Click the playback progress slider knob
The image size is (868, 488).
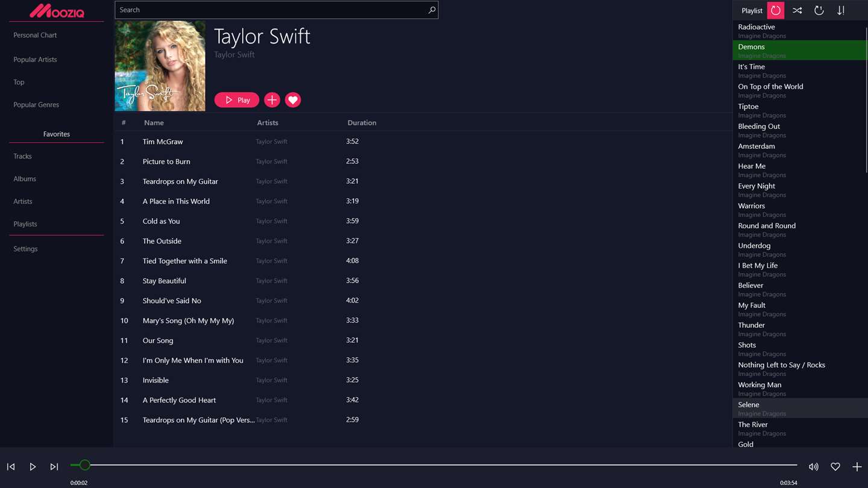click(x=85, y=465)
